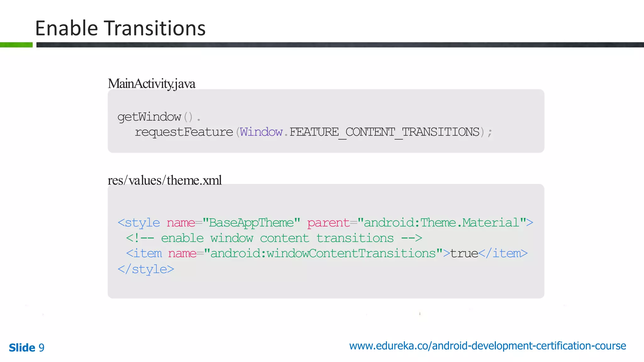Click the 'Enable Transitions' slide title

click(x=120, y=28)
